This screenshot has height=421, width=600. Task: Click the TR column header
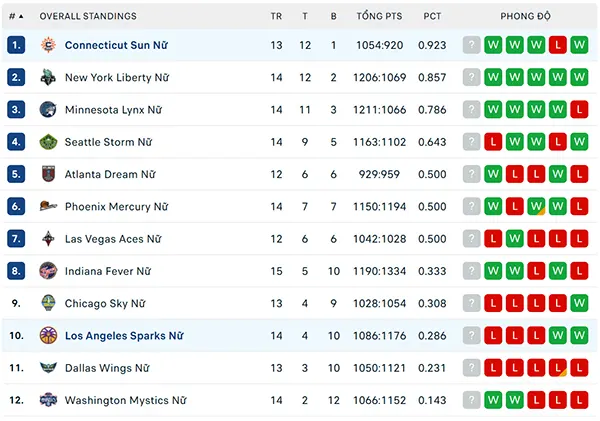tap(276, 16)
